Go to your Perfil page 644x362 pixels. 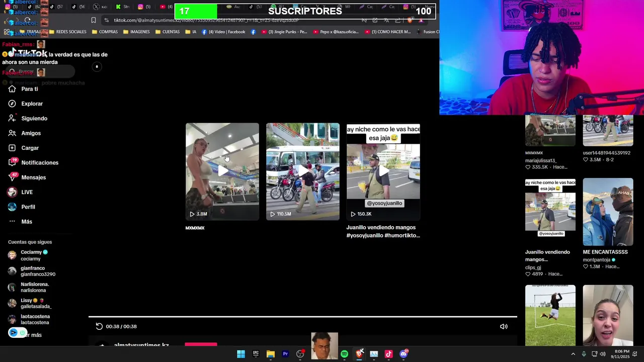tap(22, 207)
